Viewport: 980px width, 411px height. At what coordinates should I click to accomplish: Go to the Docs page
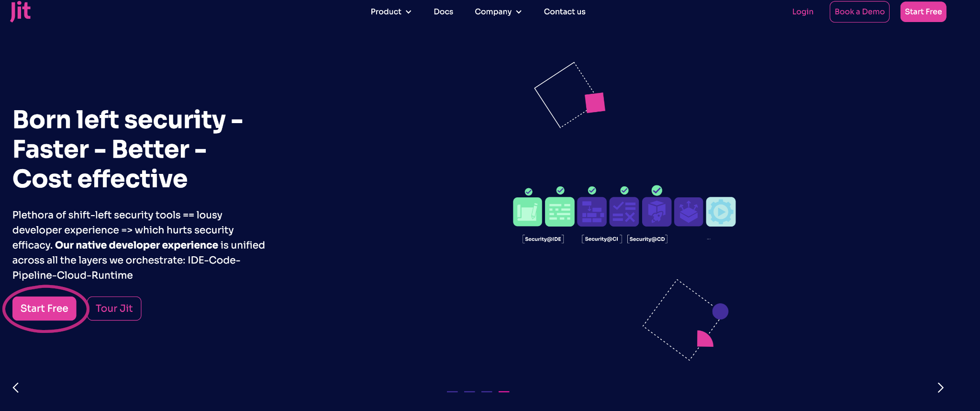(443, 11)
